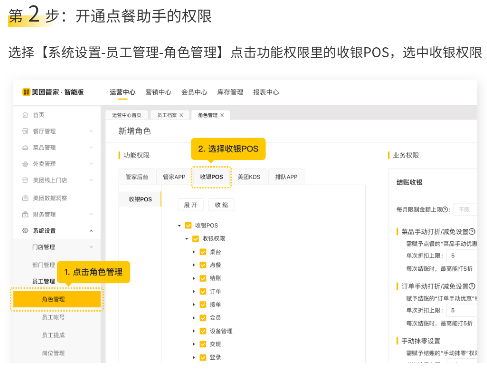
Task: Open 角色管理 in the sidebar
Action: tap(57, 299)
